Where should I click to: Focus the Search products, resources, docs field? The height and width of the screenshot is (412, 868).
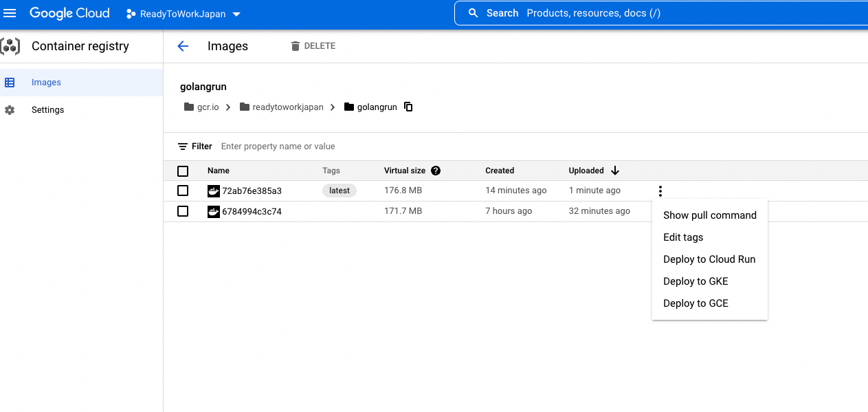click(660, 13)
